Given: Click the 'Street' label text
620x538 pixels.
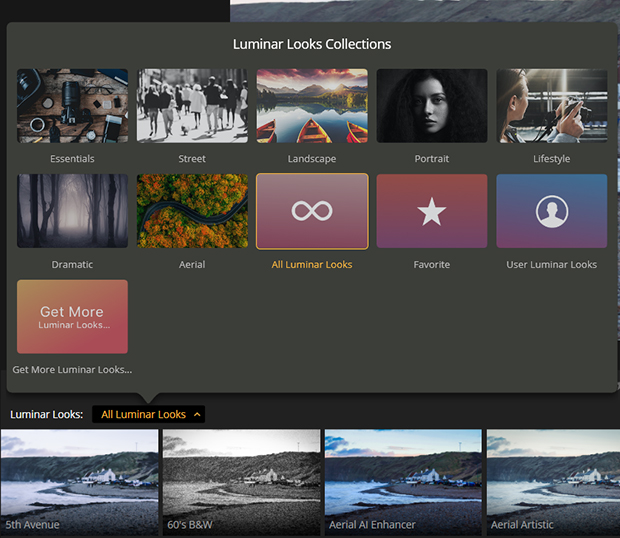Looking at the screenshot, I should click(x=192, y=159).
